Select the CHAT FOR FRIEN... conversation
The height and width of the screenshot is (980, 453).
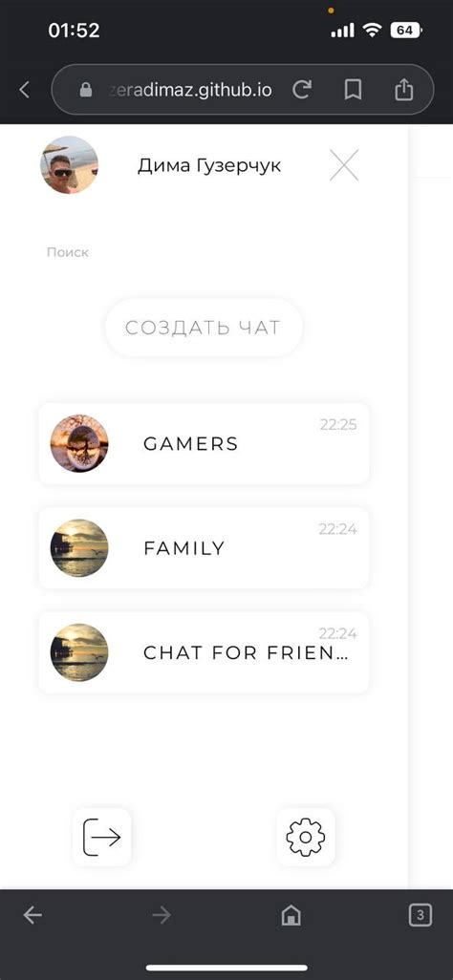pos(204,652)
